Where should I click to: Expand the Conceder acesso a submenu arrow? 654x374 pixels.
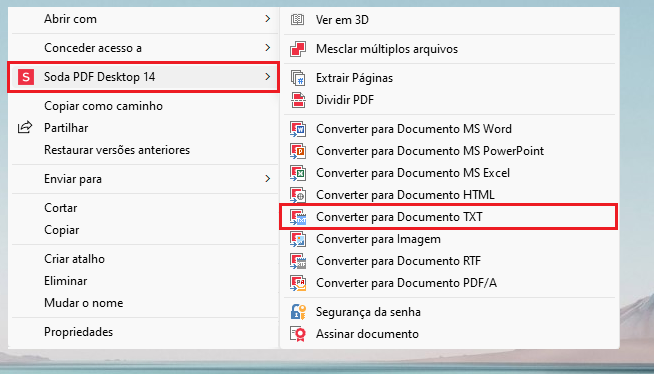tap(268, 48)
